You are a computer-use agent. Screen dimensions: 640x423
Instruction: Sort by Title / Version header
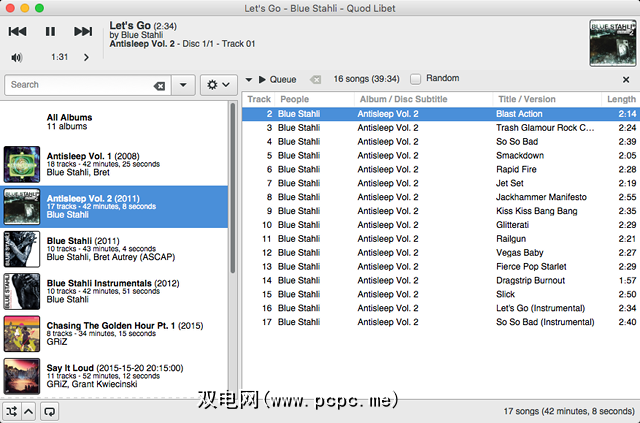(x=547, y=99)
